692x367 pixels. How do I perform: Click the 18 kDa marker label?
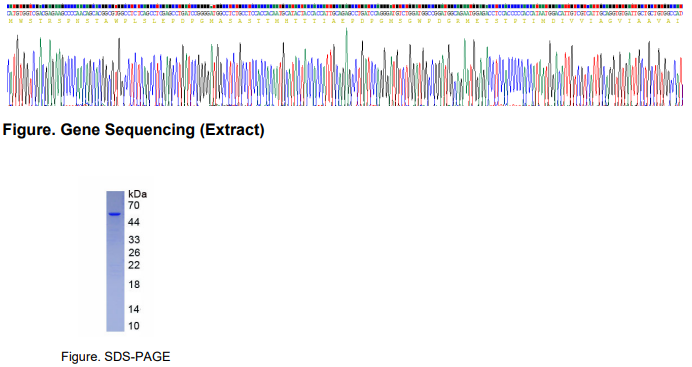coord(134,285)
